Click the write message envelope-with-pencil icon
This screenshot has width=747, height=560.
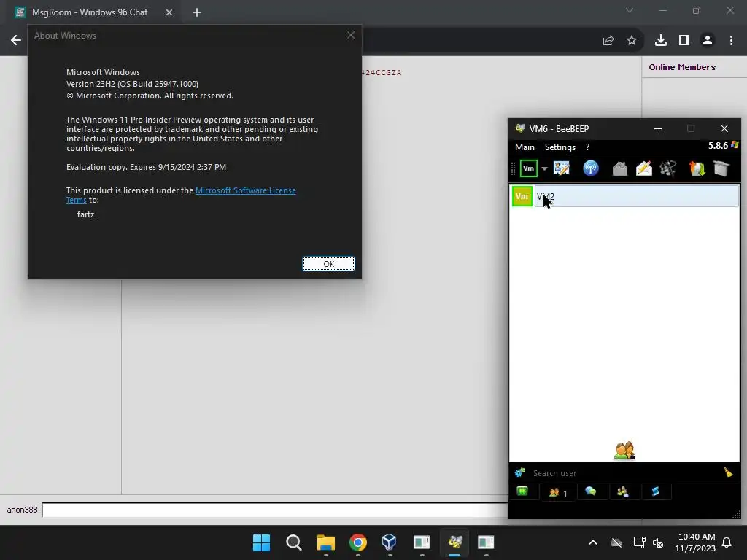643,168
